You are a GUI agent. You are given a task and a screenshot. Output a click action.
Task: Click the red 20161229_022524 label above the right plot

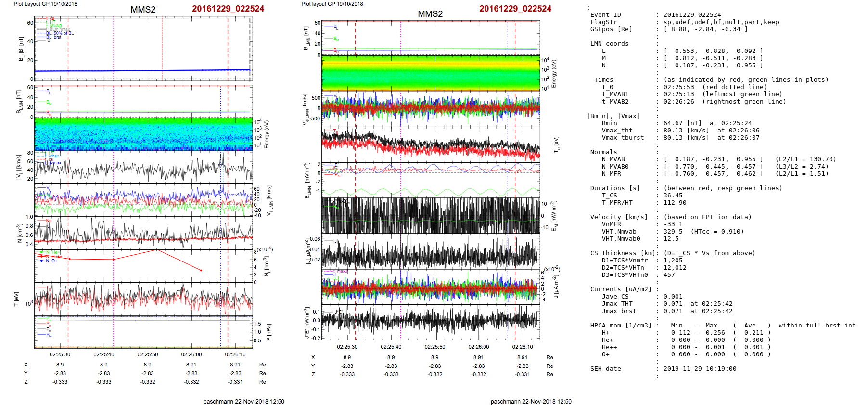click(515, 9)
